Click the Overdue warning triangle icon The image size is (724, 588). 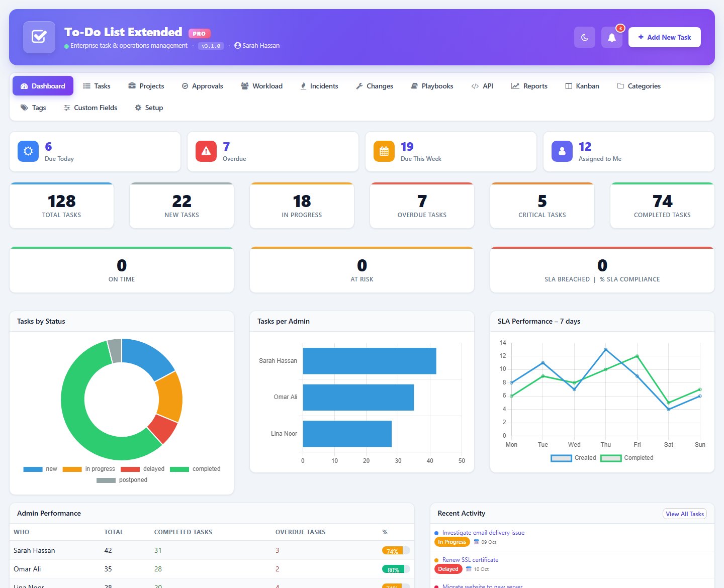coord(206,151)
